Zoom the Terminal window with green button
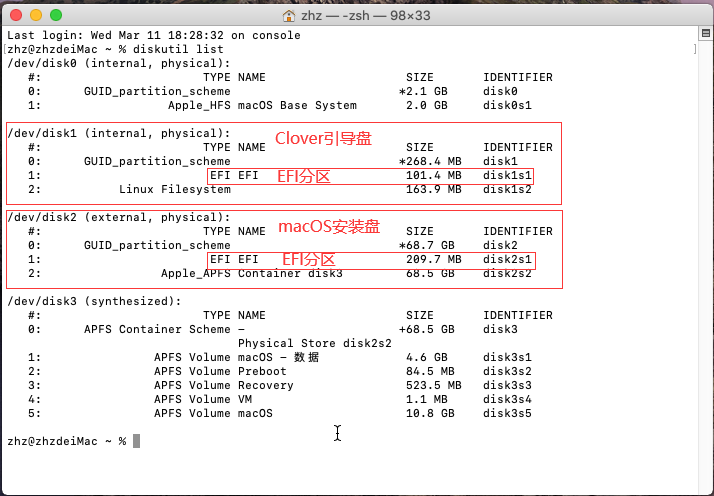The image size is (714, 496). click(x=55, y=16)
